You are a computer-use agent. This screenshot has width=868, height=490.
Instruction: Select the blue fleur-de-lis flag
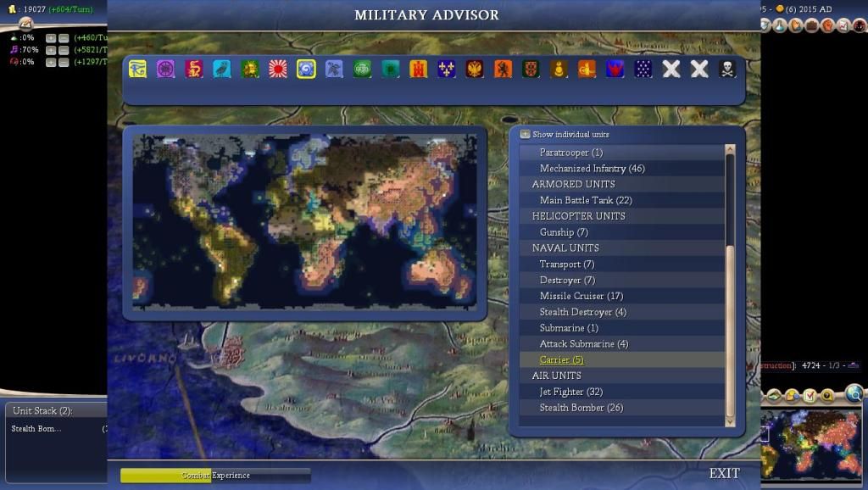pos(447,70)
